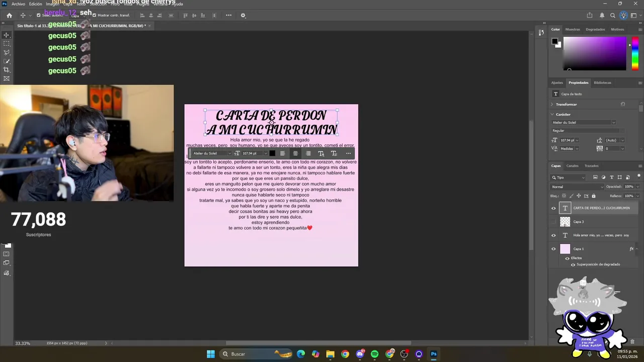The width and height of the screenshot is (644, 362).
Task: Switch to the Canales tab
Action: 573,166
